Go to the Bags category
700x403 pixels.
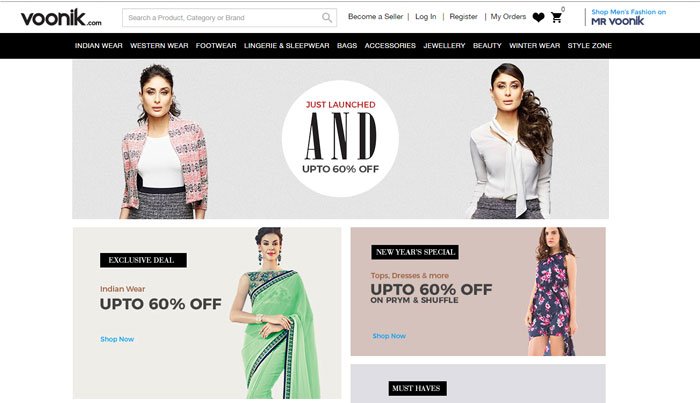coord(347,46)
